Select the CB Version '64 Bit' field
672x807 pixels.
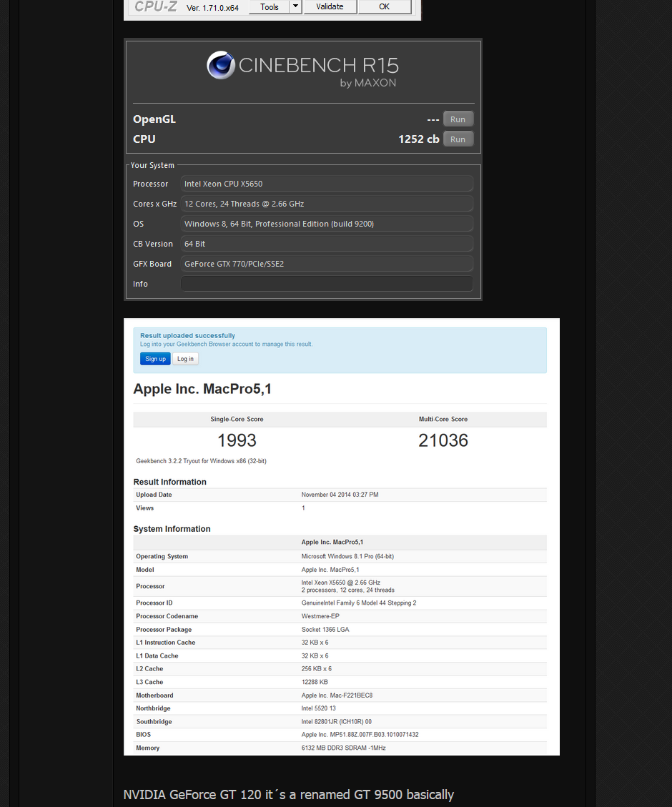click(x=327, y=244)
